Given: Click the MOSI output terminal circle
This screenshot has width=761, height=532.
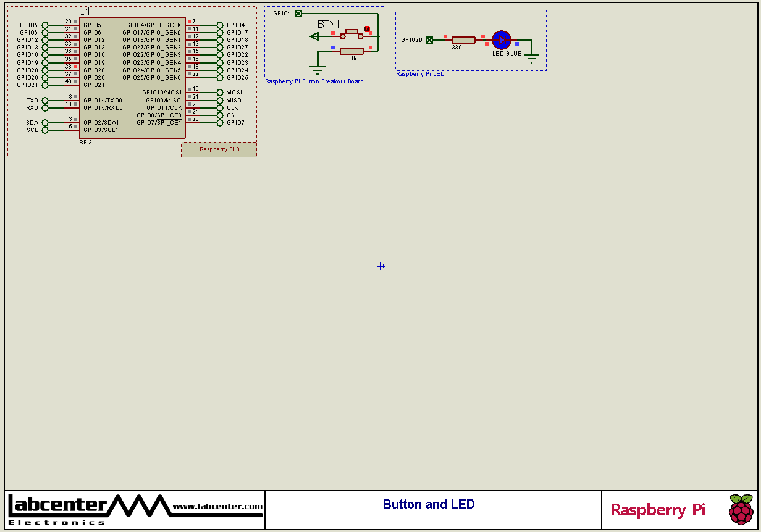Looking at the screenshot, I should click(x=220, y=93).
